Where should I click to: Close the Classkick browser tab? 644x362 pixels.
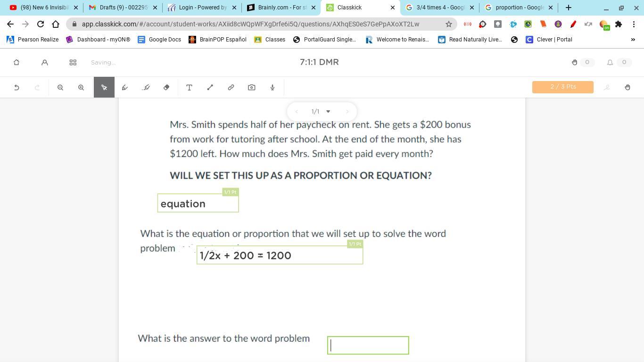tap(392, 8)
